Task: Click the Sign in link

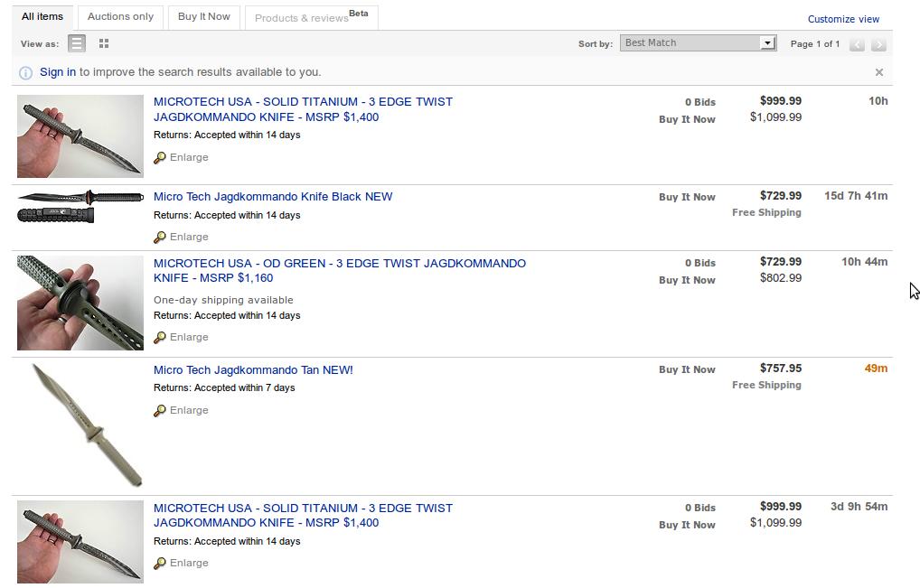Action: pyautogui.click(x=58, y=72)
